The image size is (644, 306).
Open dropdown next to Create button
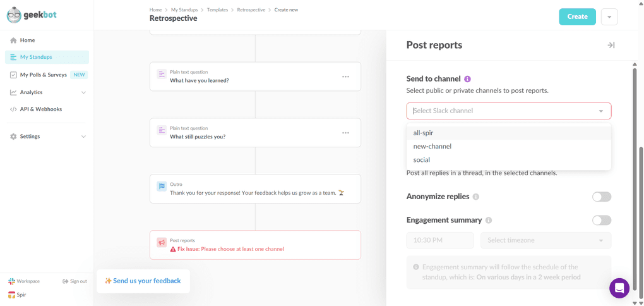(609, 17)
